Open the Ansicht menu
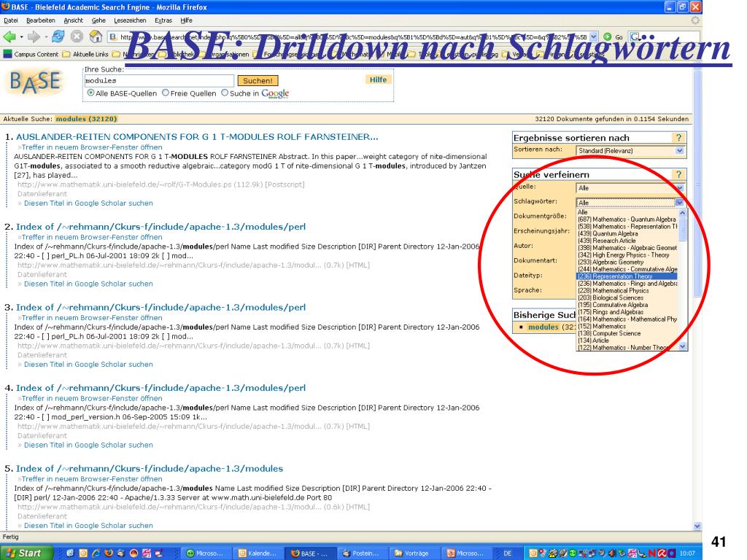This screenshot has height=560, width=747. [x=74, y=20]
